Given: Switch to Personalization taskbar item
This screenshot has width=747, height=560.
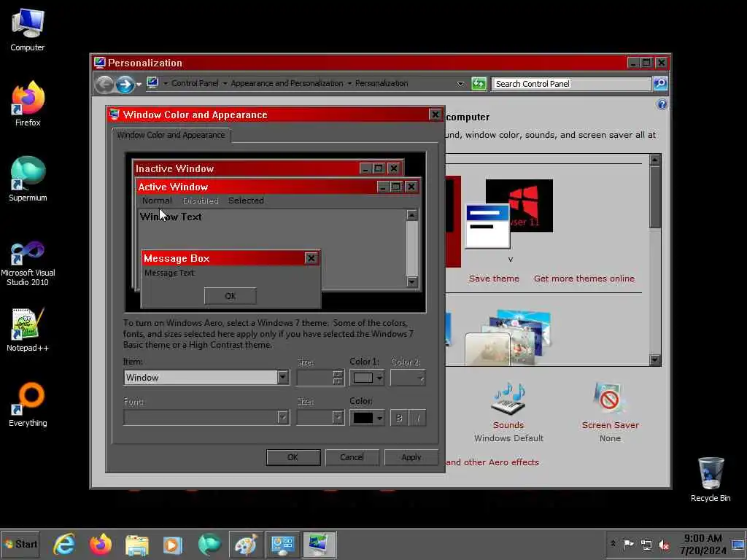Looking at the screenshot, I should [x=319, y=544].
